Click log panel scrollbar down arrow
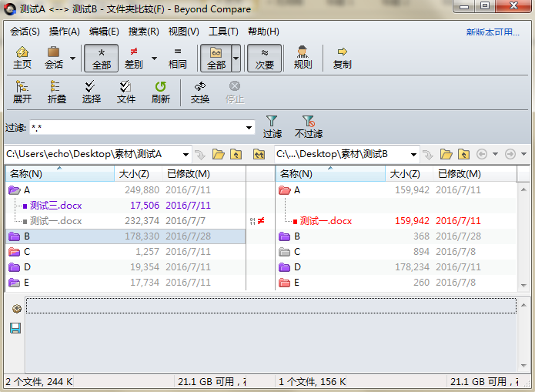The height and width of the screenshot is (392, 535). (x=523, y=366)
